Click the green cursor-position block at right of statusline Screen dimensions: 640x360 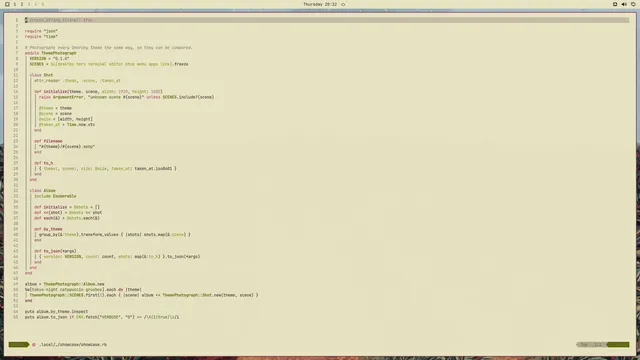618,344
